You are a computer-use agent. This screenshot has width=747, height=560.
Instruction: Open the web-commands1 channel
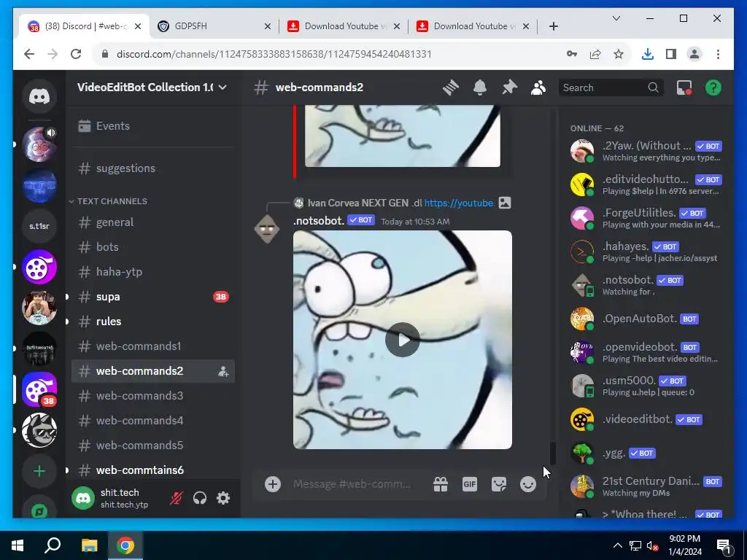tap(152, 346)
